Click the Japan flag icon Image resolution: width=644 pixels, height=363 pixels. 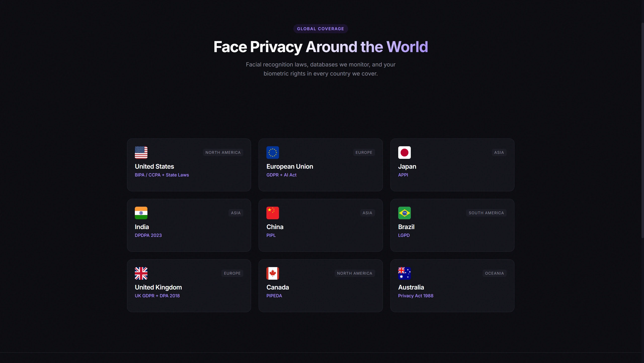click(404, 153)
